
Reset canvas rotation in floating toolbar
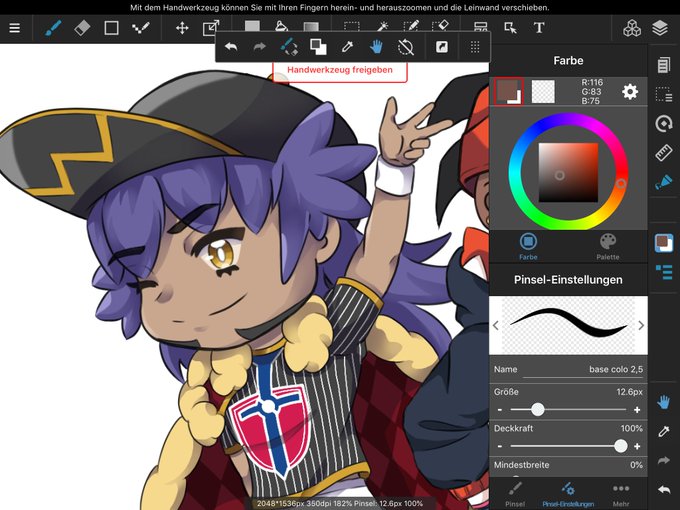(406, 47)
